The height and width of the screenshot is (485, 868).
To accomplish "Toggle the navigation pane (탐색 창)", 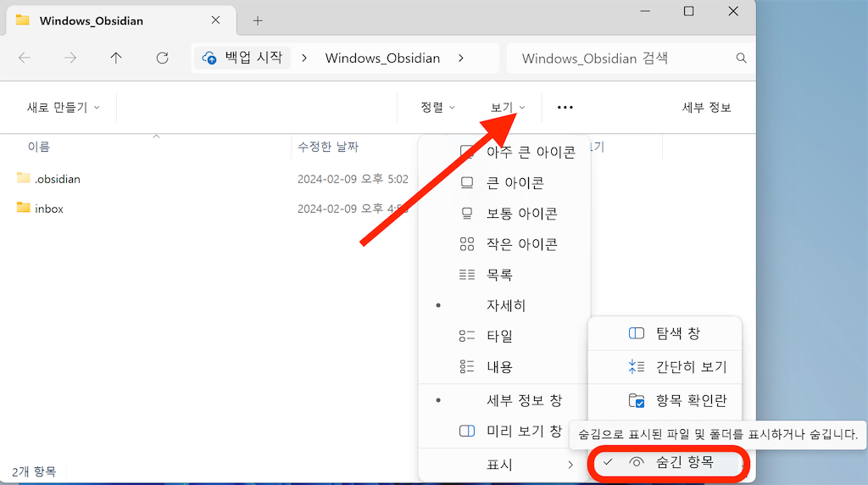I will 677,333.
